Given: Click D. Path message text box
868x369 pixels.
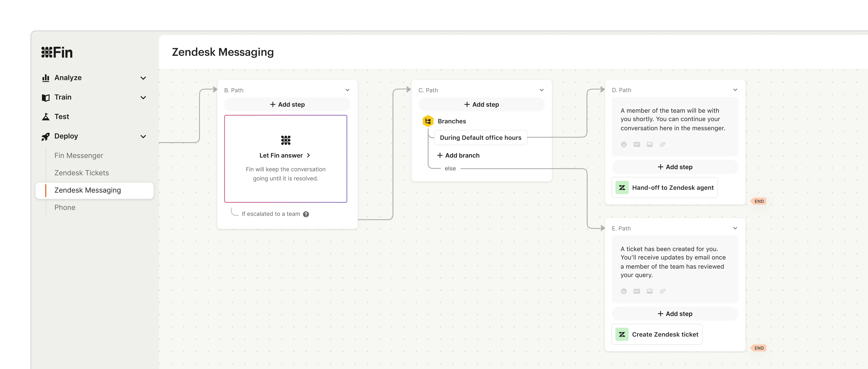Looking at the screenshot, I should coord(675,127).
